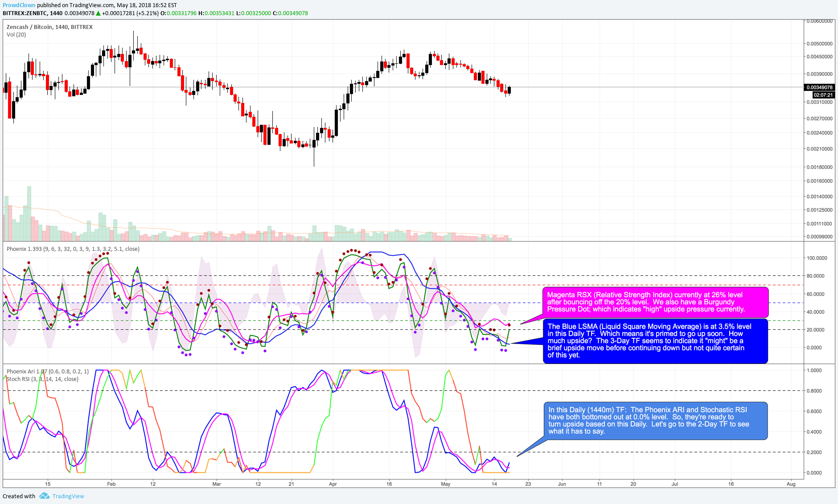Click the Stoch RSI (3, 3, 14, 14, close) label
Screen dimensions: 838x504
coord(42,379)
